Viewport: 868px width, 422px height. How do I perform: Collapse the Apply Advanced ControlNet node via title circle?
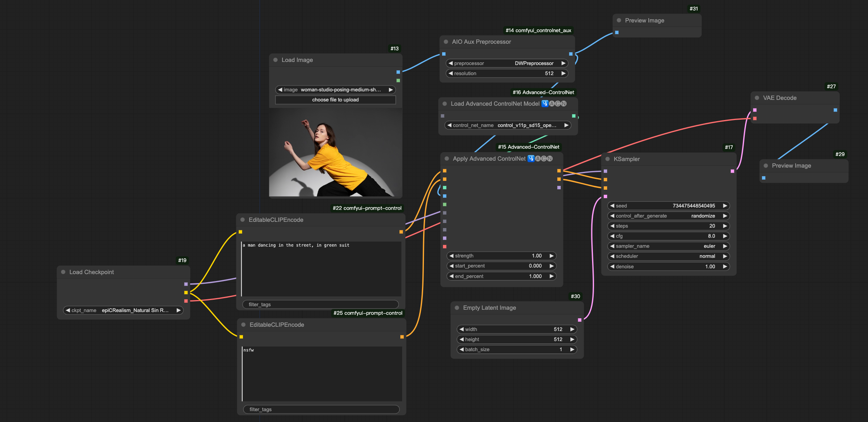point(448,158)
